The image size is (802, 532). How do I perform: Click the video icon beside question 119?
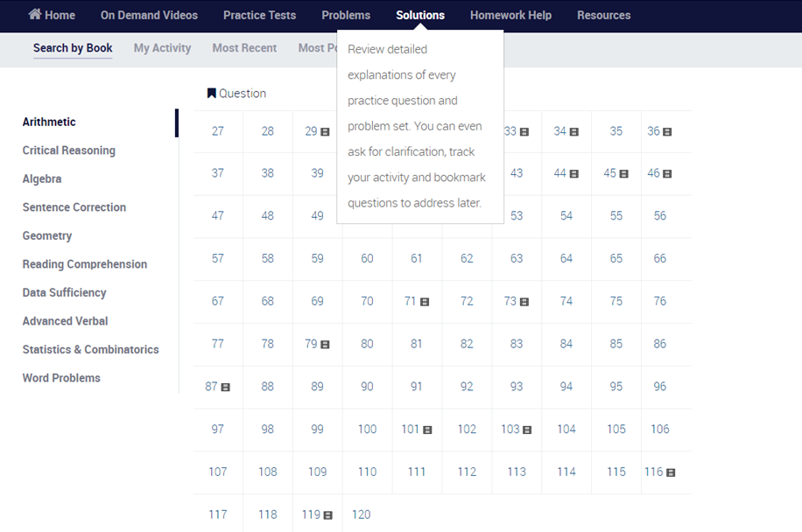click(328, 515)
